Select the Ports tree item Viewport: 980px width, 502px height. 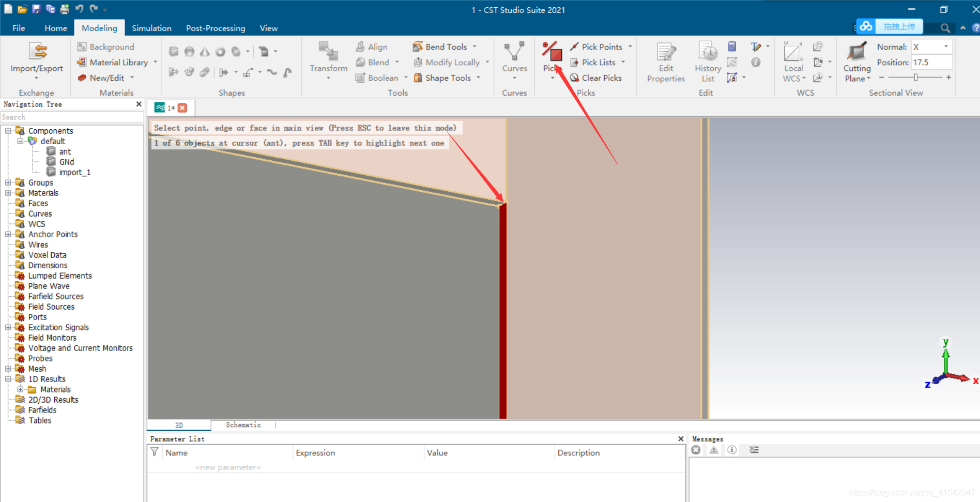point(37,317)
